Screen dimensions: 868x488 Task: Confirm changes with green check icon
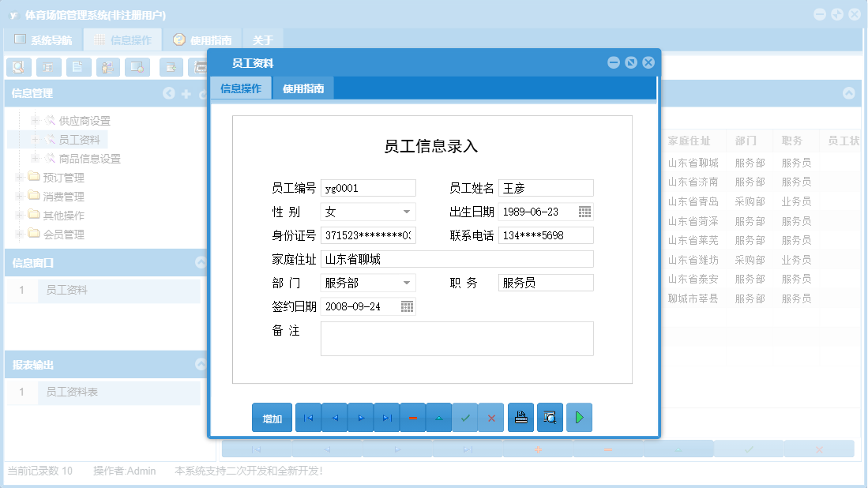[465, 417]
